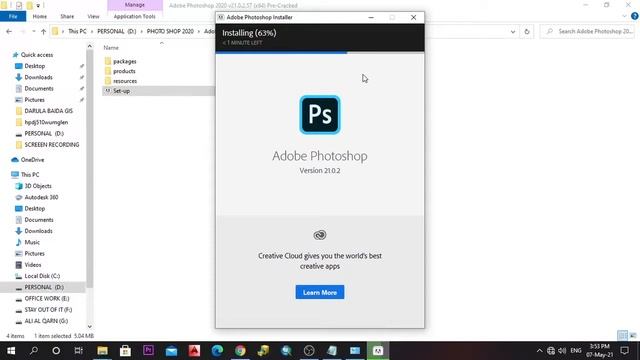Image resolution: width=640 pixels, height=360 pixels.
Task: Go up one folder level
Action: click(x=43, y=31)
